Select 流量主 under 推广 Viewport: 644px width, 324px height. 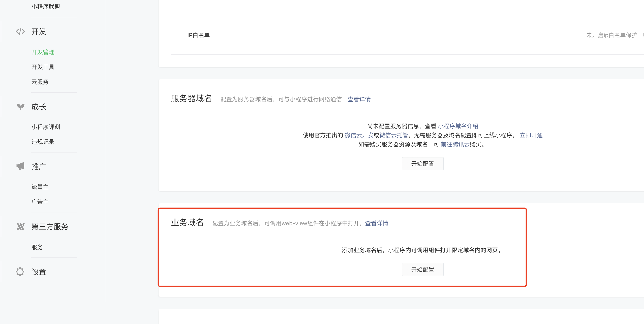40,187
